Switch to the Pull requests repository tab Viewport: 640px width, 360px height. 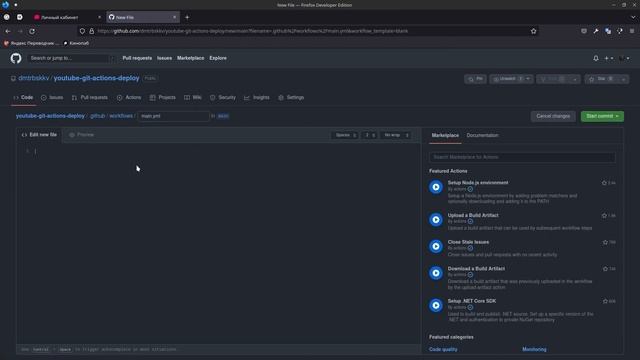pyautogui.click(x=90, y=98)
